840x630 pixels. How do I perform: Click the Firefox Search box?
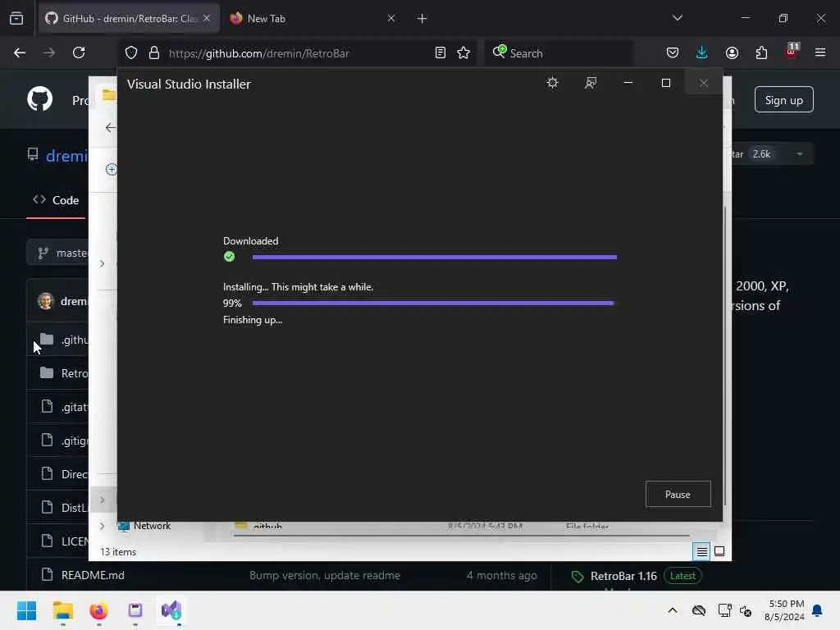[558, 53]
